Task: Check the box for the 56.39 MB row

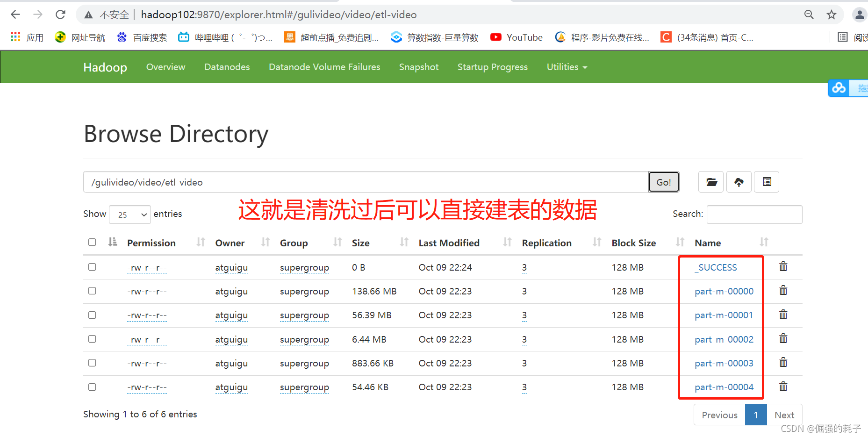Action: point(92,315)
